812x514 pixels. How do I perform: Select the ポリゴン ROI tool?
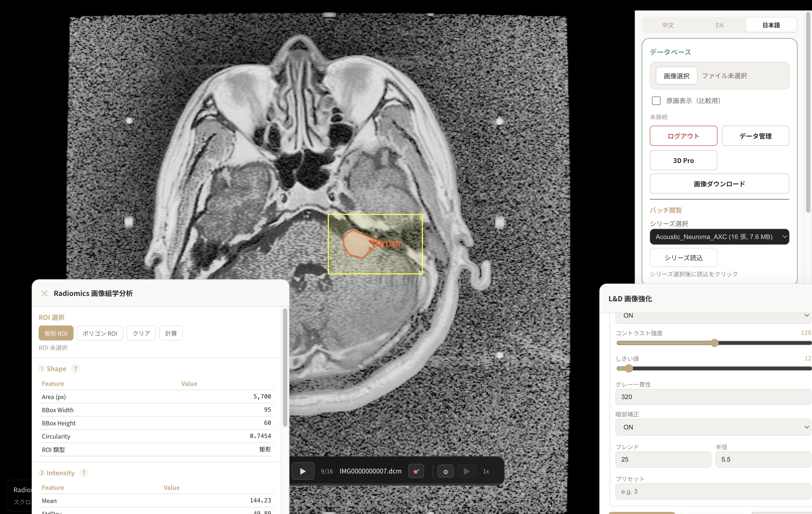tap(100, 333)
